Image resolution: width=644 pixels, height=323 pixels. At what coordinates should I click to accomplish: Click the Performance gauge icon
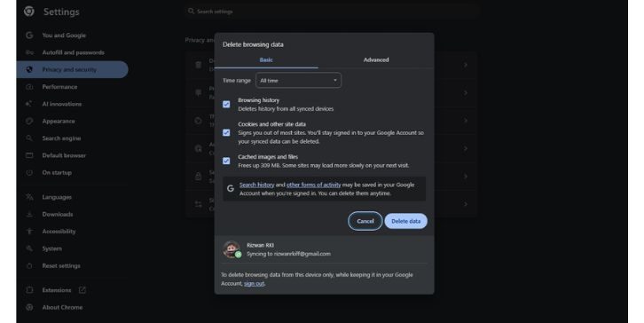(x=29, y=87)
